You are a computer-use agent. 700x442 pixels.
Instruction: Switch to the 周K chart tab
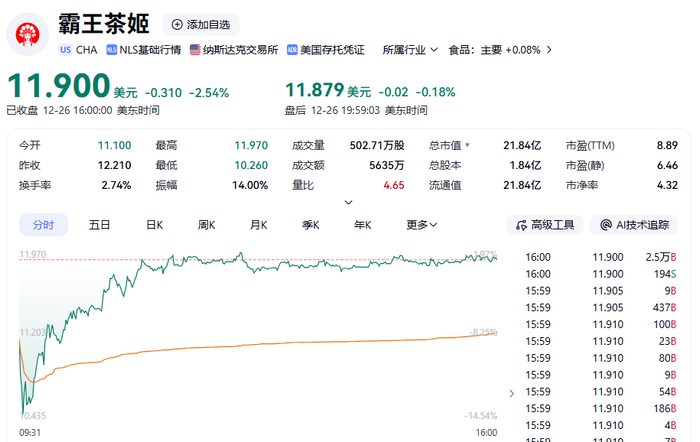207,225
